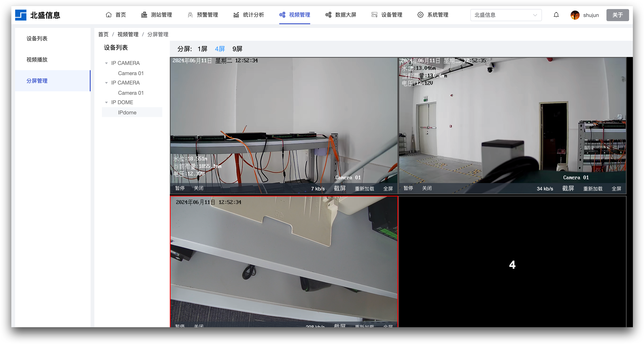This screenshot has width=644, height=344.
Task: Click the notification bell icon
Action: pos(556,15)
